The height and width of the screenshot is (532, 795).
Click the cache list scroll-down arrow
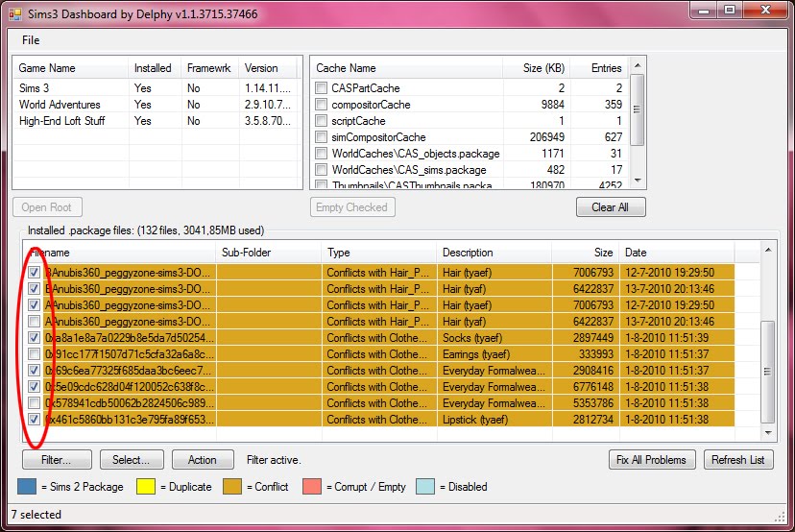point(638,181)
